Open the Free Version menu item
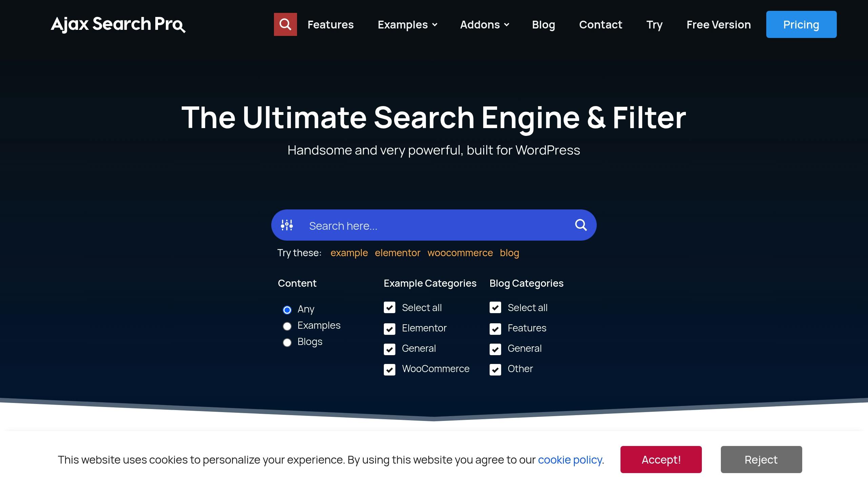Screen dimensions: 868x488 point(718,24)
